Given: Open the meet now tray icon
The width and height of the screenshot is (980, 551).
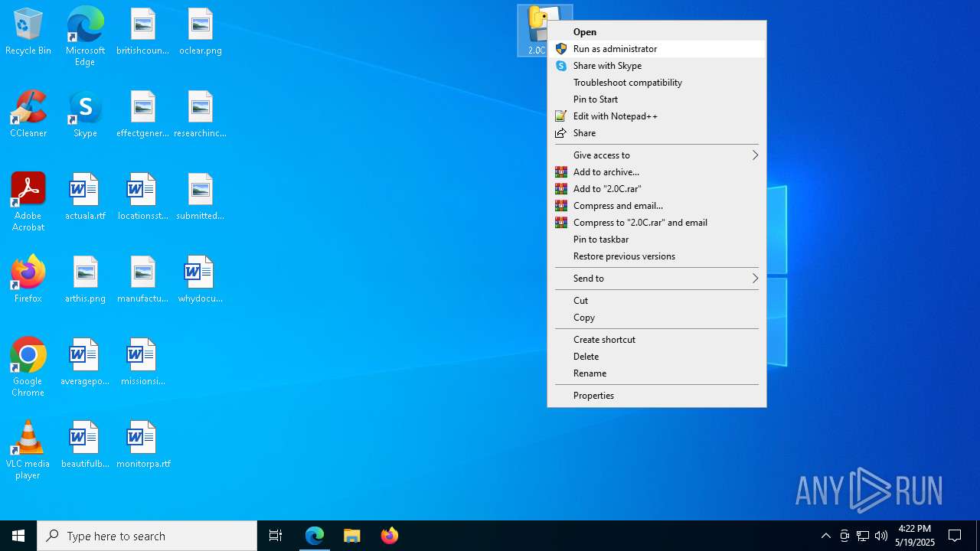Looking at the screenshot, I should 844,536.
